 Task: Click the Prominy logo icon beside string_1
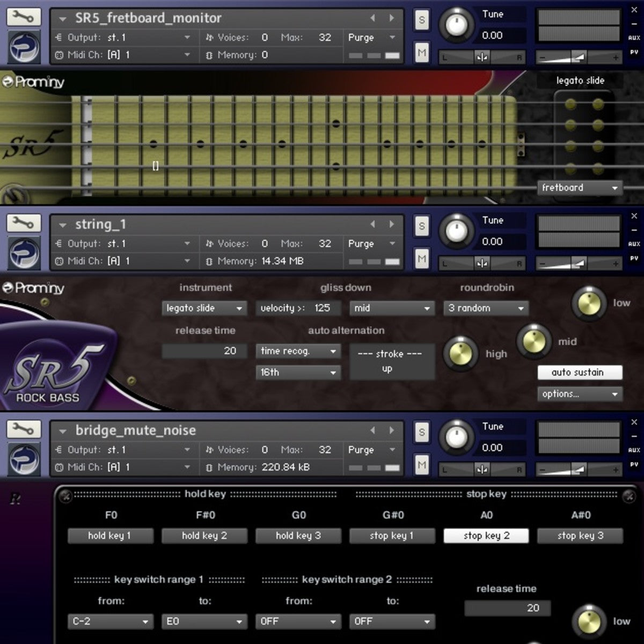pyautogui.click(x=24, y=253)
